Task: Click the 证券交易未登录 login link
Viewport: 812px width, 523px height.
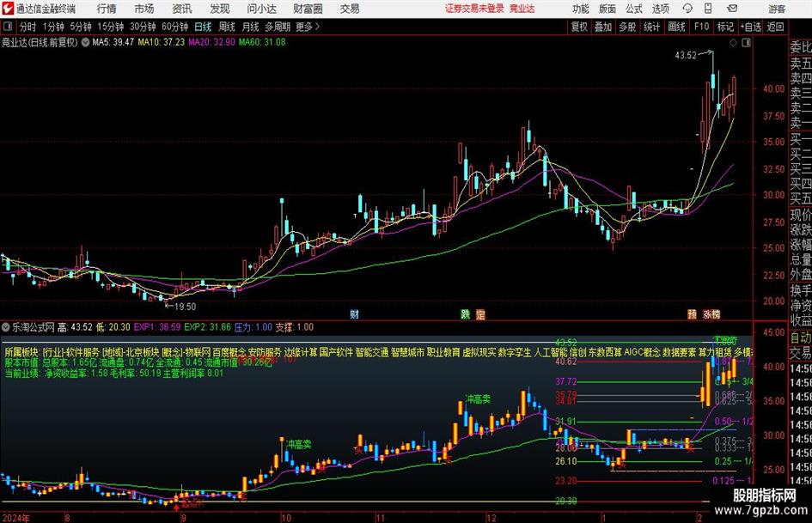Action: (474, 9)
